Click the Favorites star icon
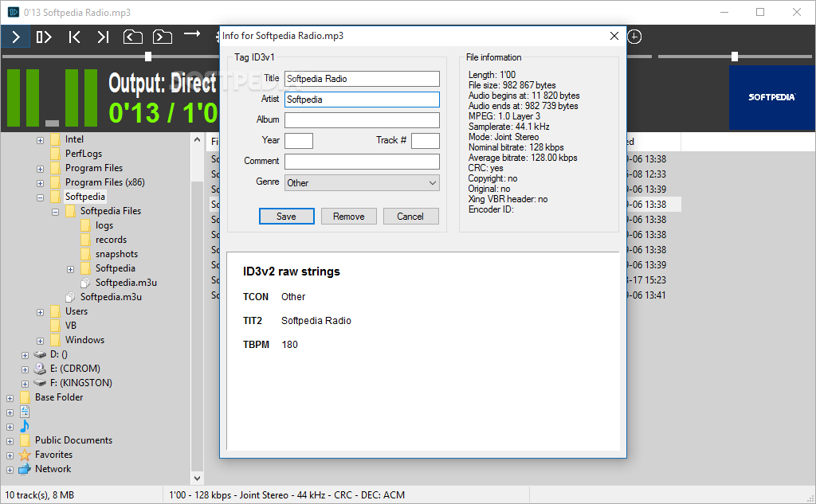The height and width of the screenshot is (504, 816). [x=25, y=455]
